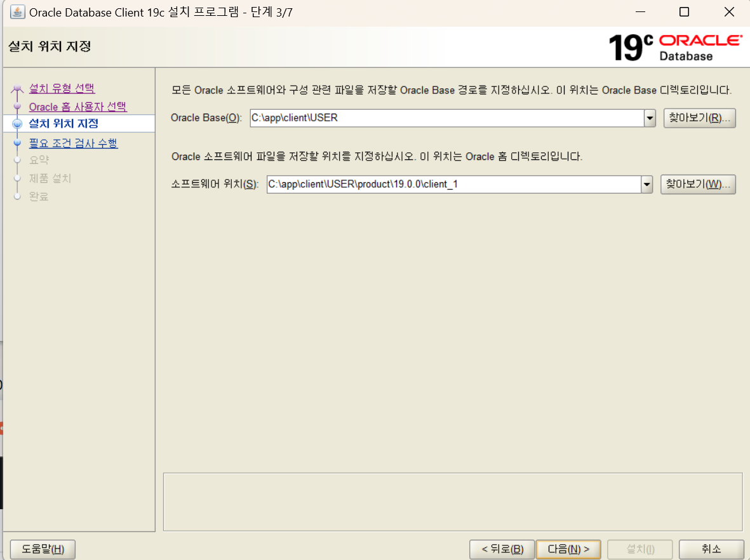Screen dimensions: 750x560
Task: Click the Oracle Base path input field
Action: [446, 118]
